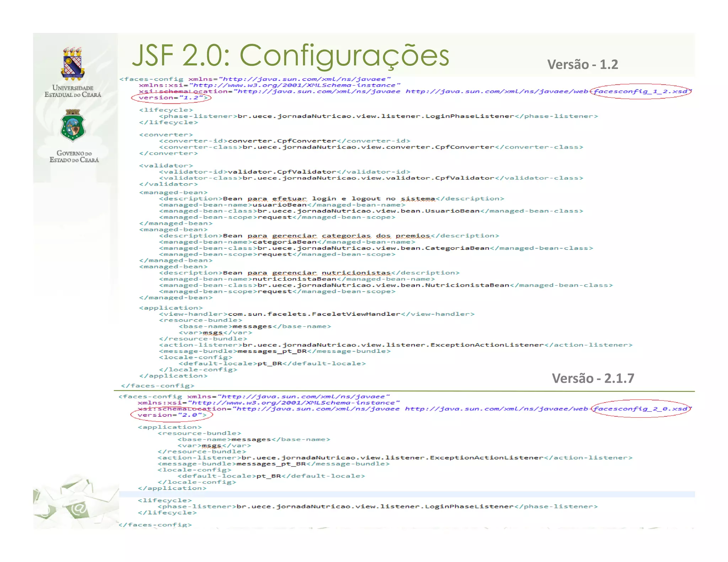Click managed-bean-class line for CategoriaBean
The image size is (728, 562).
coord(376,248)
